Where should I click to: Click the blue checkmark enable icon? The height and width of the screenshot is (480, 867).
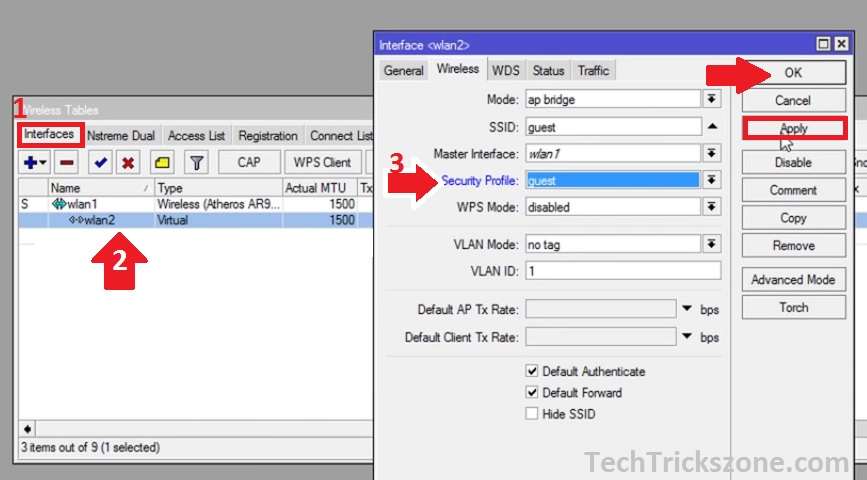point(100,162)
